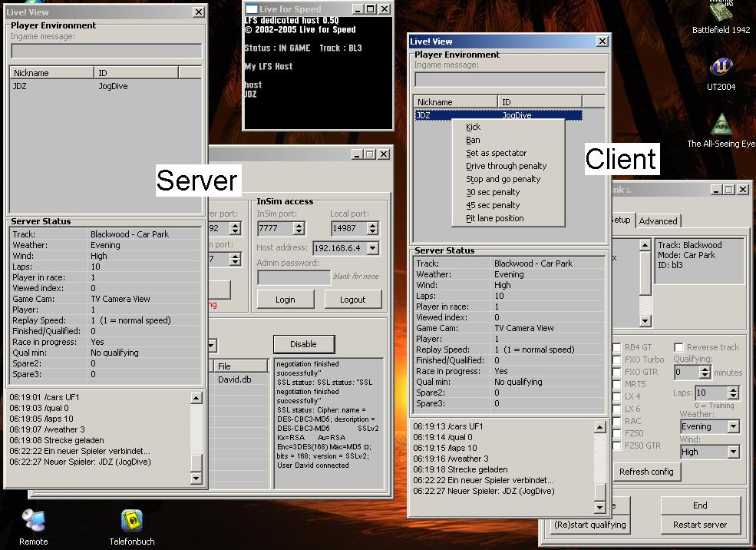Open the Battlefield 1942 desktop icon

pos(721,12)
